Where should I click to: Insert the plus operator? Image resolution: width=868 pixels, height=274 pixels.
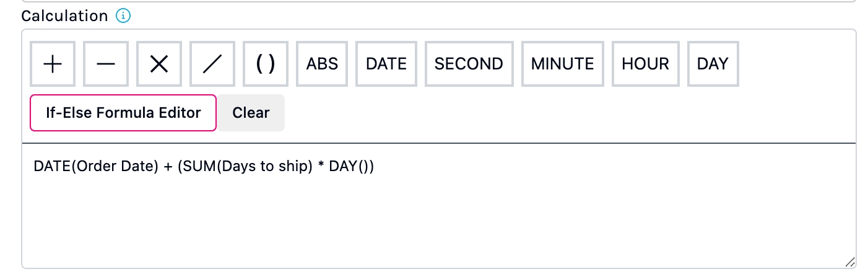pyautogui.click(x=53, y=64)
